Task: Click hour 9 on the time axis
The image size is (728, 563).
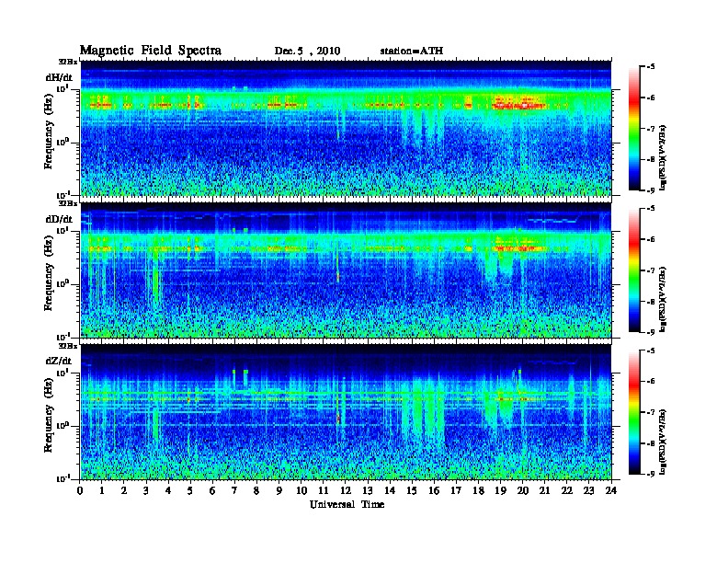Action: point(279,490)
